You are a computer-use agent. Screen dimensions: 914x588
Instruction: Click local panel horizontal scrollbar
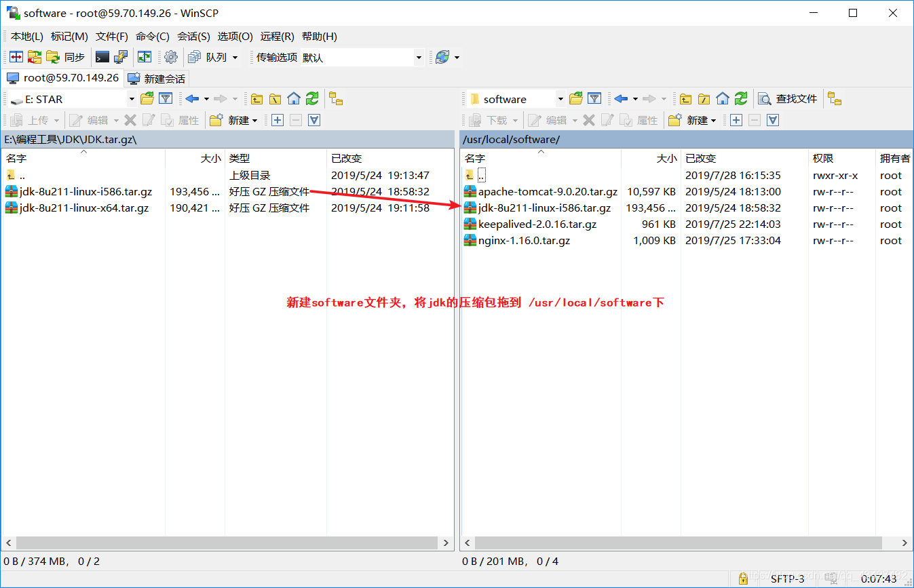227,543
